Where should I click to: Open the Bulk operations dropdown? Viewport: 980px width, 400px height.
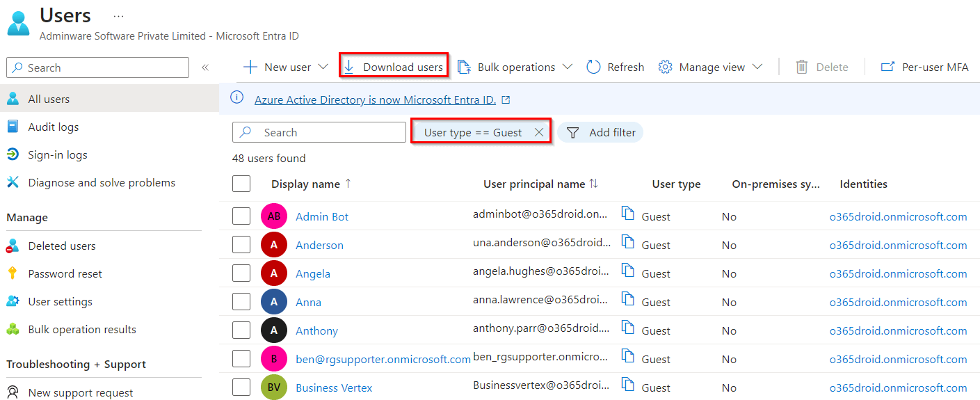pos(567,67)
